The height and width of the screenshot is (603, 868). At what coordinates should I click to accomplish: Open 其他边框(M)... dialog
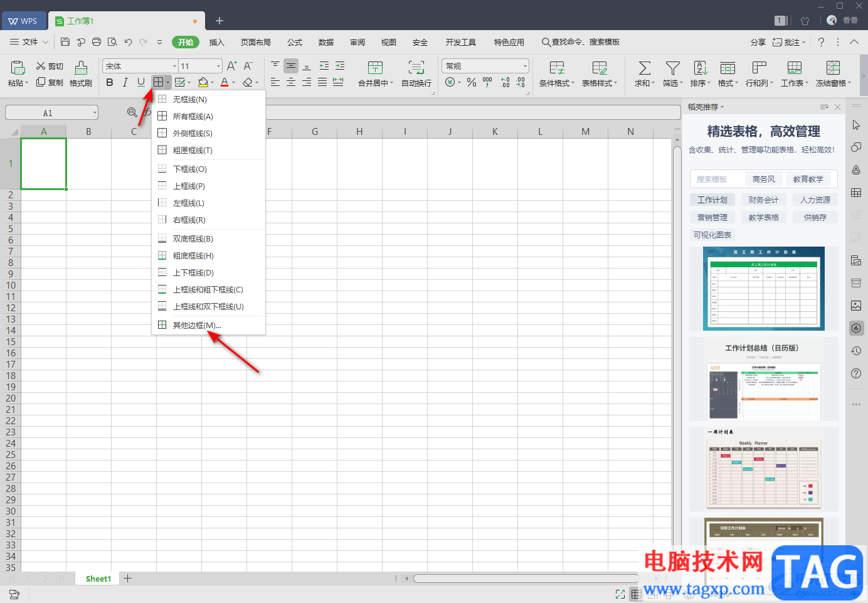pos(209,325)
